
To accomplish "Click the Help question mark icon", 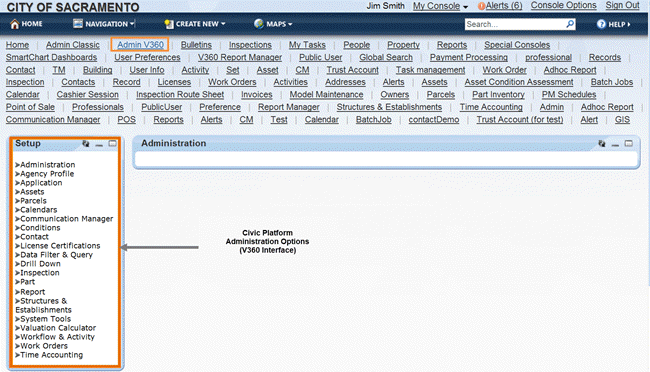I will point(601,24).
